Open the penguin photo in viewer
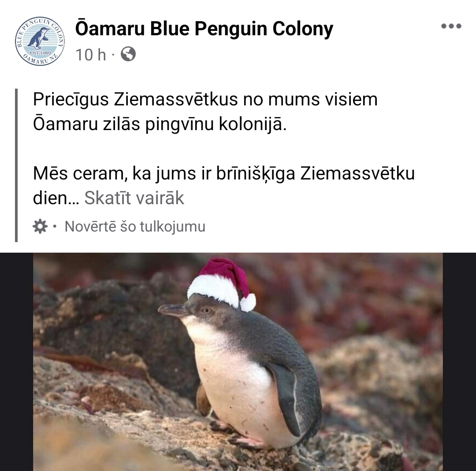The height and width of the screenshot is (471, 476). tap(238, 362)
